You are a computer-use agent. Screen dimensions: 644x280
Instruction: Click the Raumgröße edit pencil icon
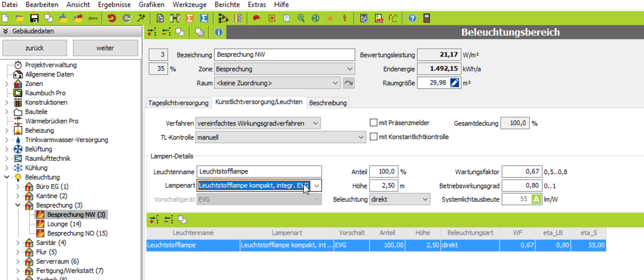coord(455,83)
